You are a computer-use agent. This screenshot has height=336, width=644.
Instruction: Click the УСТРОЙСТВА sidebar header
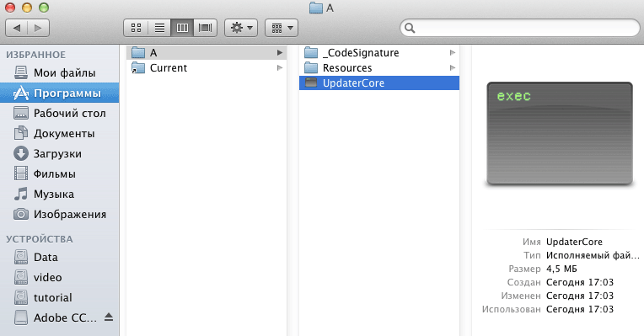[x=40, y=239]
